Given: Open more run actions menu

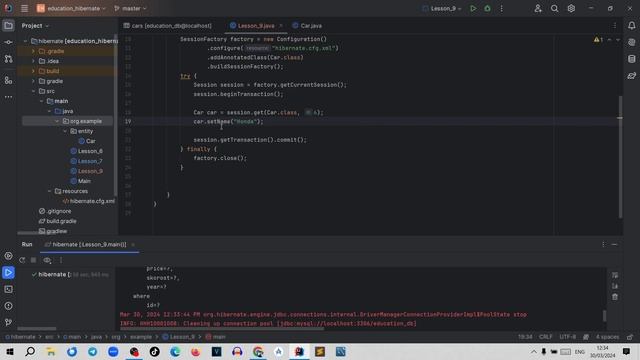Looking at the screenshot, I should [x=502, y=8].
